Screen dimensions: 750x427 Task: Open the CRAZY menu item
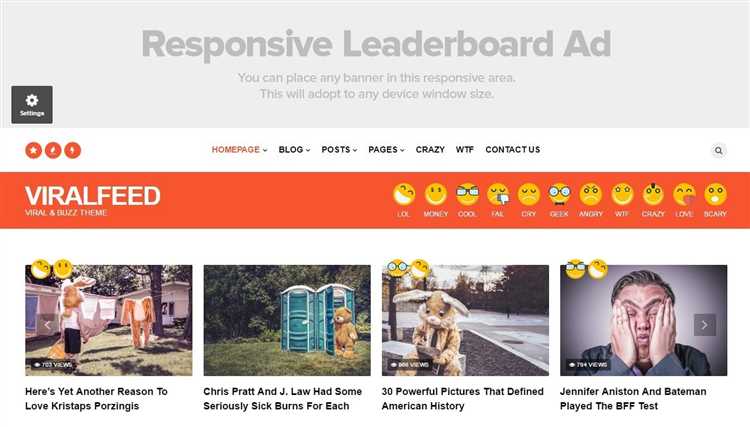pyautogui.click(x=430, y=150)
